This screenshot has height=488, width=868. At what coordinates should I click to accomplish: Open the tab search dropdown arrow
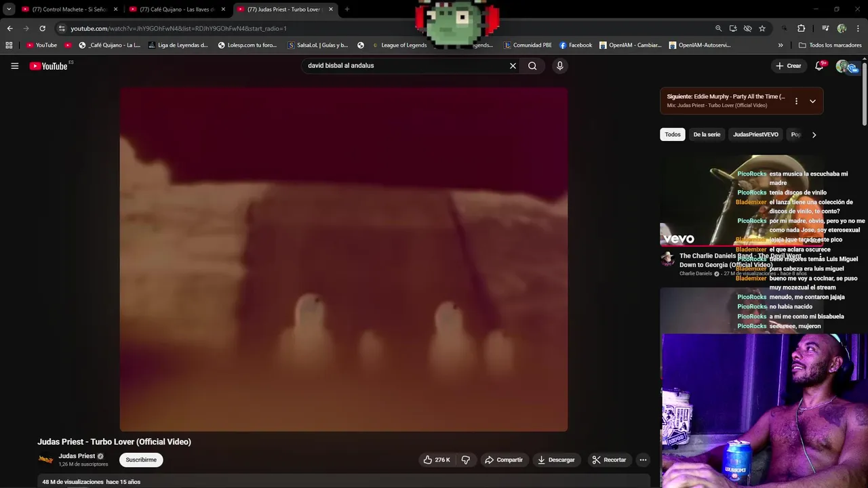(x=9, y=9)
